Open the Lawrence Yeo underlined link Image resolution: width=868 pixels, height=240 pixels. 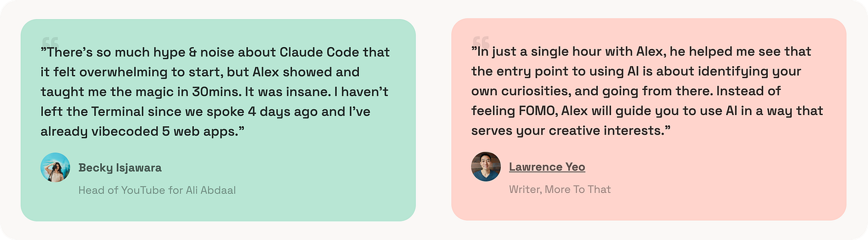547,167
